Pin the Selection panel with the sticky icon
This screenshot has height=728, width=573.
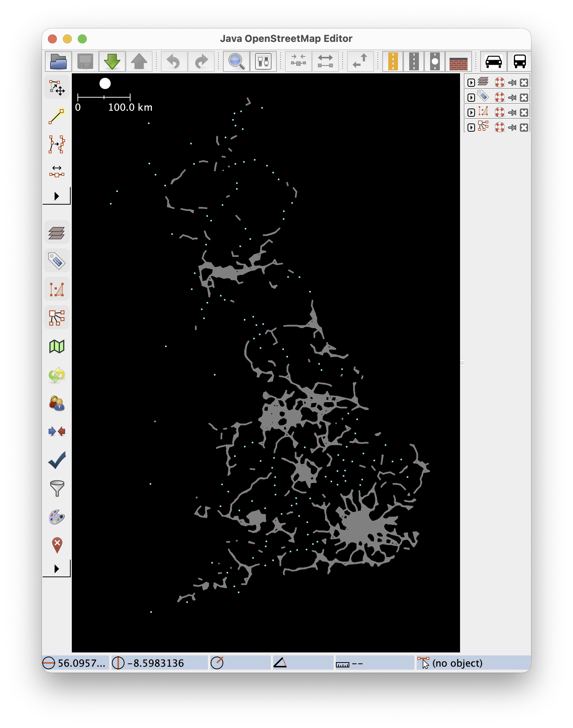(512, 113)
